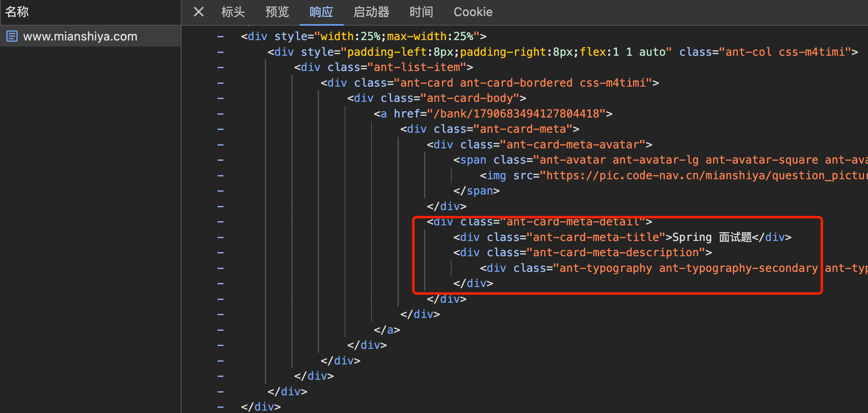The height and width of the screenshot is (413, 868).
Task: Close the request details panel
Action: (199, 12)
